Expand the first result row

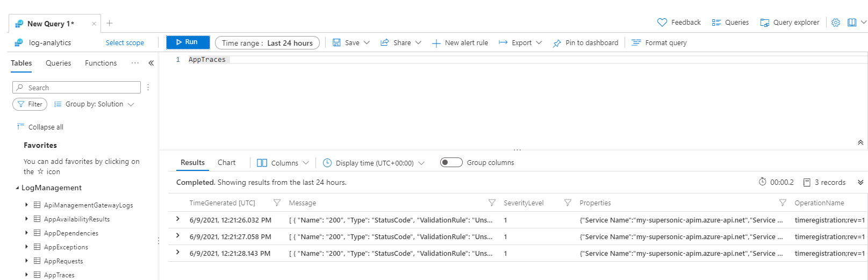[x=178, y=219]
